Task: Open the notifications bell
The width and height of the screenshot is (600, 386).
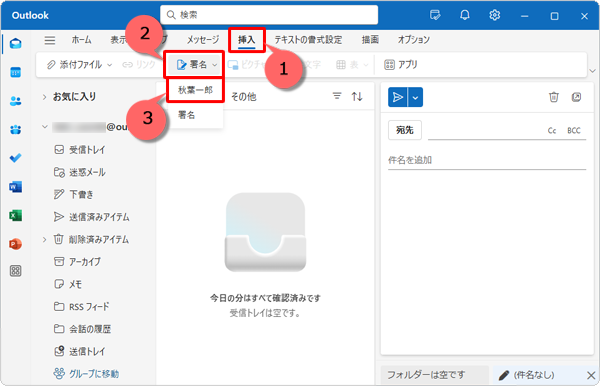Action: click(465, 15)
